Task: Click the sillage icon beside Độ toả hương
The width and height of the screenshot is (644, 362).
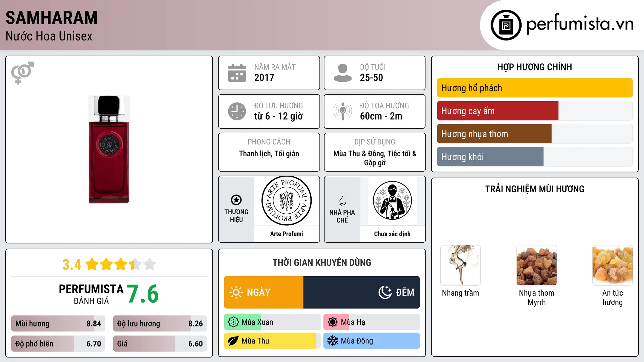Action: [343, 111]
